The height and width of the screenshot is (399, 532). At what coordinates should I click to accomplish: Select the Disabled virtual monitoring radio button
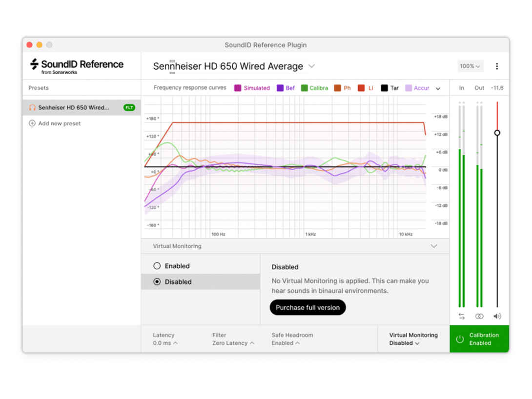[x=157, y=282]
